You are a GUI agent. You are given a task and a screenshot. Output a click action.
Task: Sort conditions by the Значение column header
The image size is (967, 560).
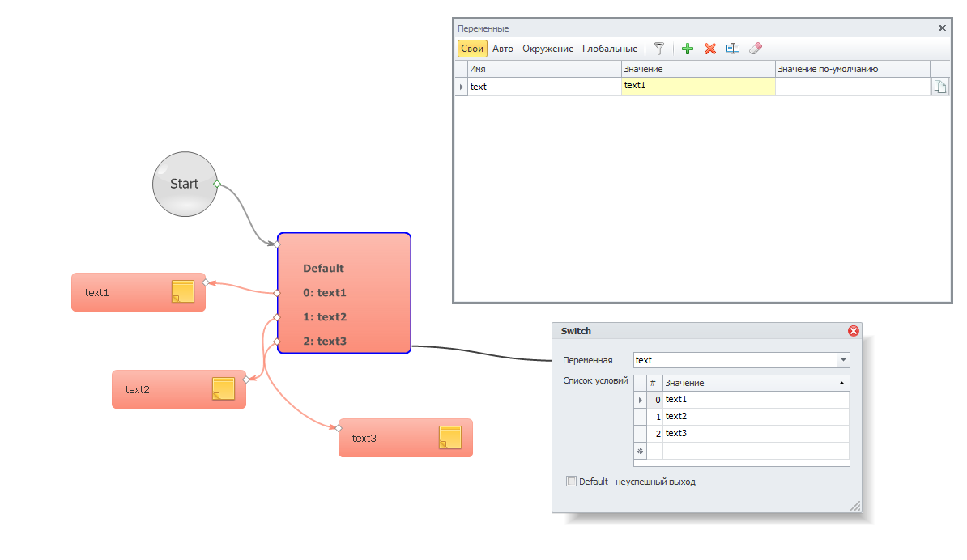[x=755, y=383]
